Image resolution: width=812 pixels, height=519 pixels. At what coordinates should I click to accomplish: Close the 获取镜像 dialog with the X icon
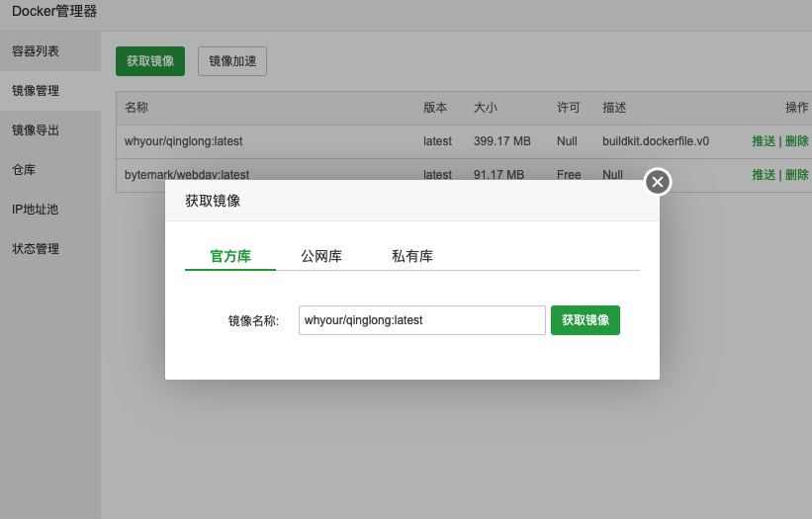[658, 182]
